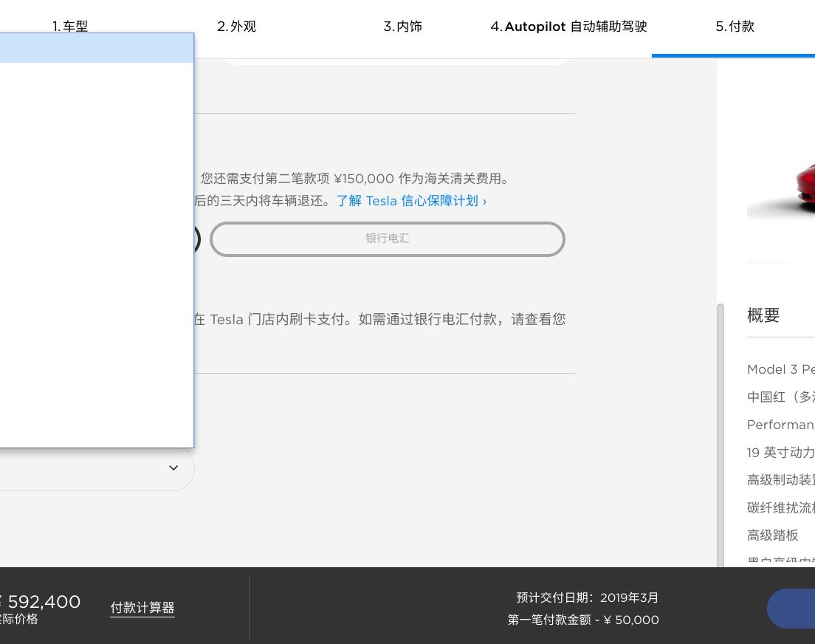Viewport: 815px width, 644px height.
Task: Switch to the 2. 外观 tab
Action: (236, 26)
